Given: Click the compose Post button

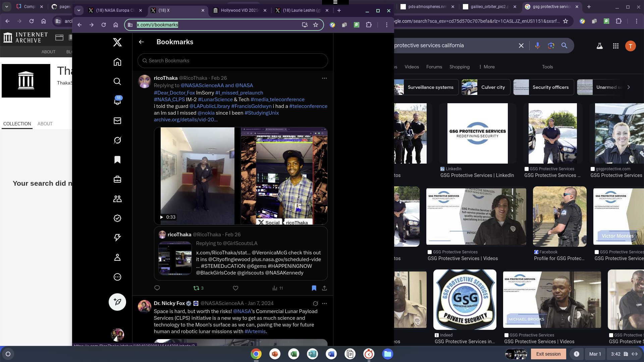Looking at the screenshot, I should [x=117, y=302].
